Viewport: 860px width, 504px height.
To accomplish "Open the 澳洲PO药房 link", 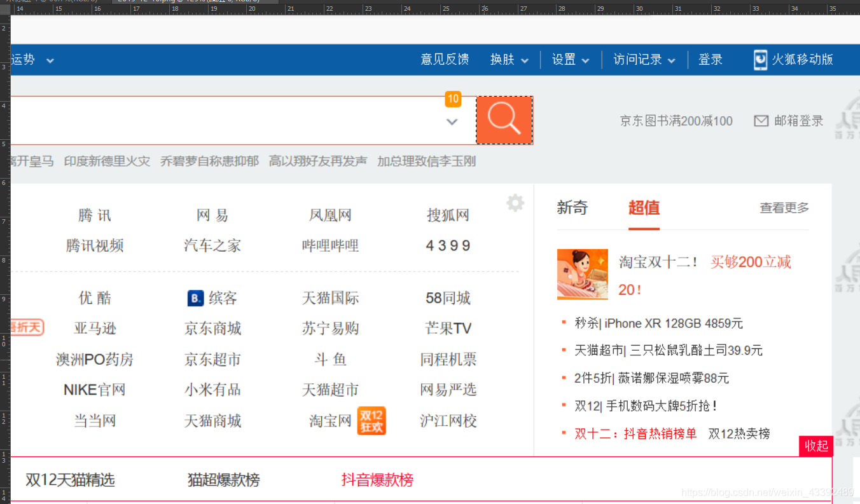I will pyautogui.click(x=95, y=360).
